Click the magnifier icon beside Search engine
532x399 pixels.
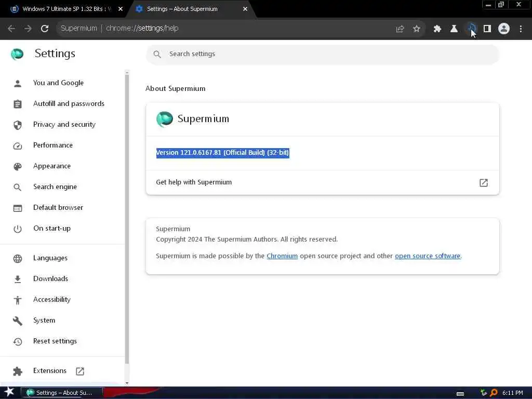point(18,187)
